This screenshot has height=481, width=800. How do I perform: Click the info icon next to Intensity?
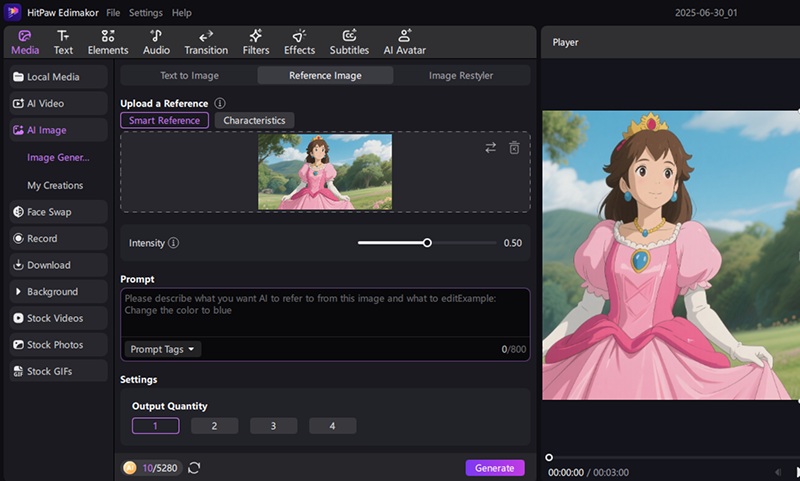(x=174, y=243)
